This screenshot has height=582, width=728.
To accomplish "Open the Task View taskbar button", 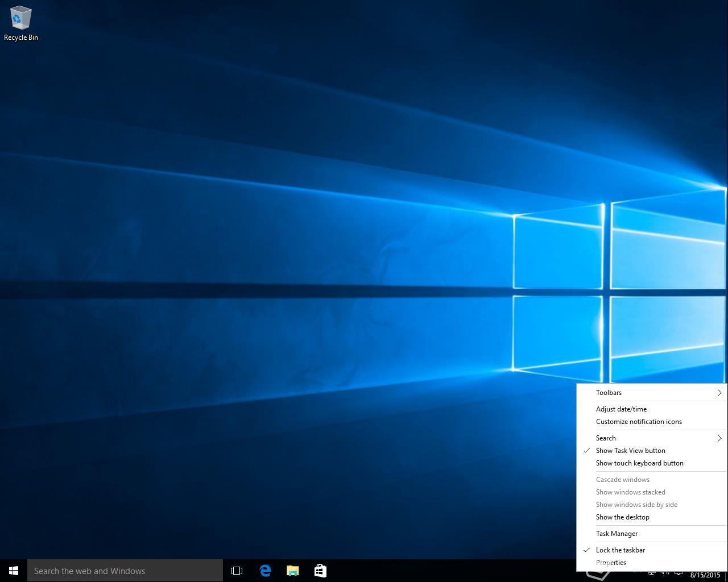I will 237,571.
